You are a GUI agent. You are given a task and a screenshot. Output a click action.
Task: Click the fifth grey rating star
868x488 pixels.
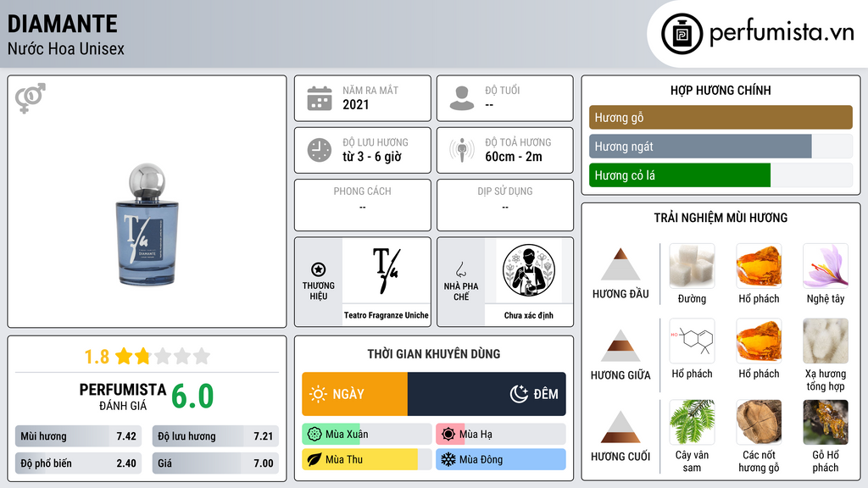(x=202, y=356)
